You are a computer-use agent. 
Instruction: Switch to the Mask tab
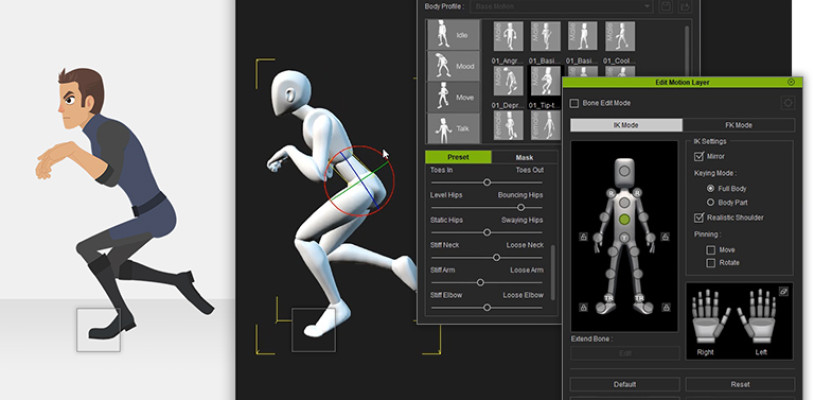(524, 157)
